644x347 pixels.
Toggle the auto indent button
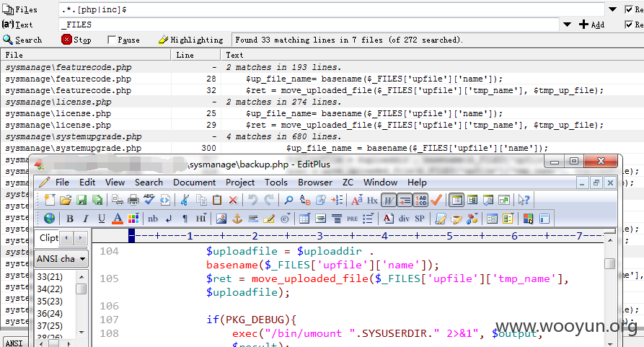point(405,200)
